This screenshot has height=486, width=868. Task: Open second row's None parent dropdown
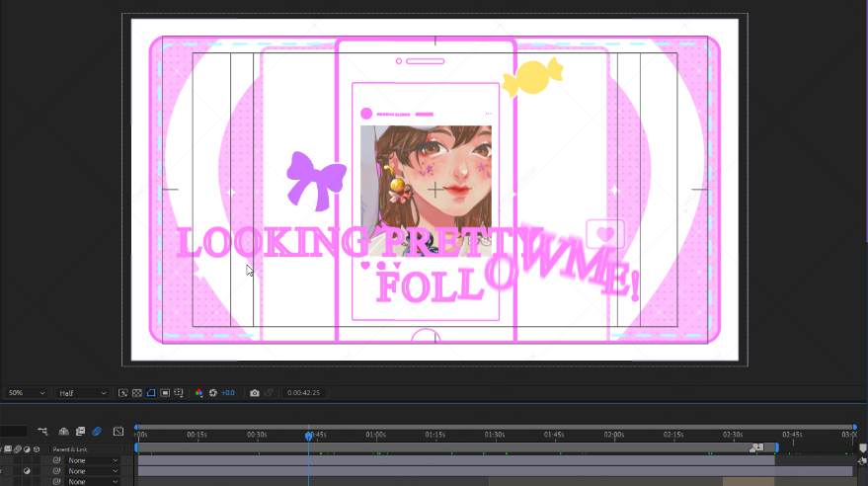[x=93, y=471]
